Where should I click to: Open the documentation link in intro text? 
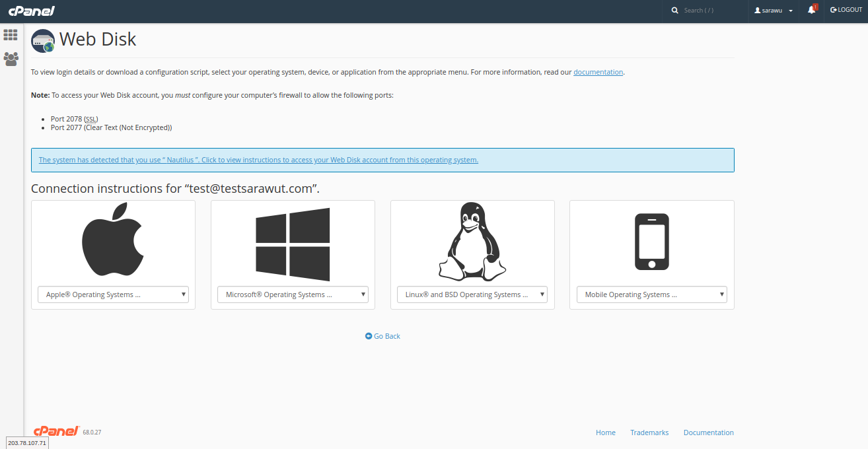598,72
